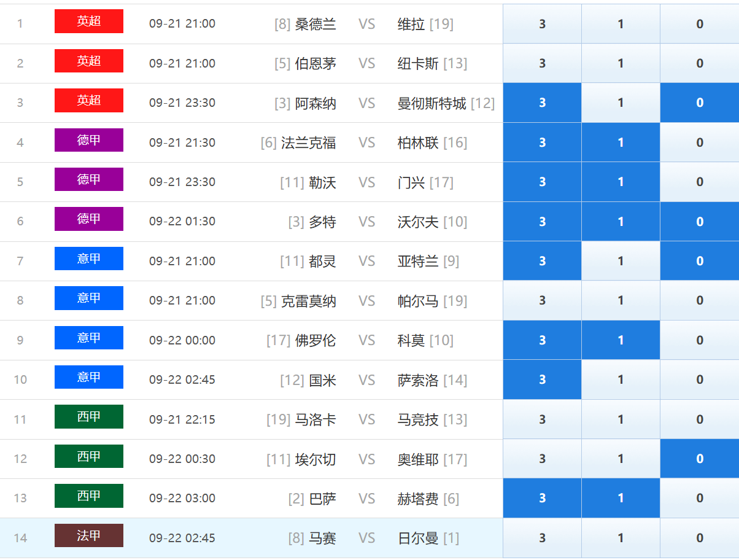Select 1 for 马赛 vs 日尔曼

pyautogui.click(x=621, y=538)
